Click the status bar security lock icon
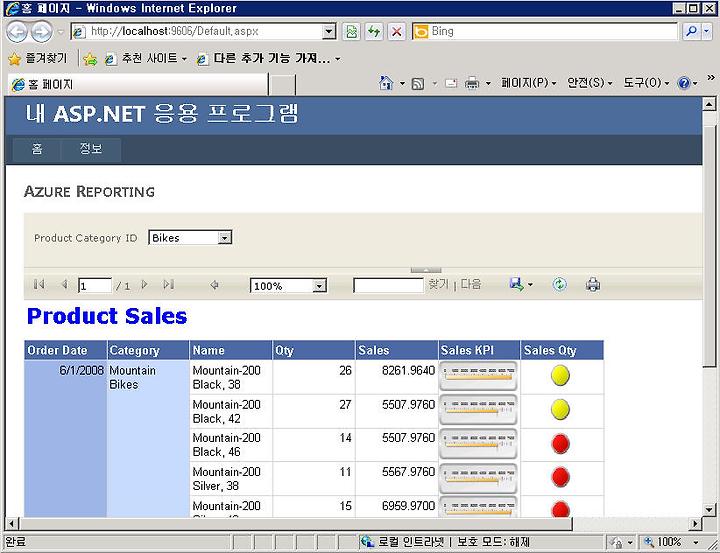This screenshot has width=720, height=553. tap(616, 542)
